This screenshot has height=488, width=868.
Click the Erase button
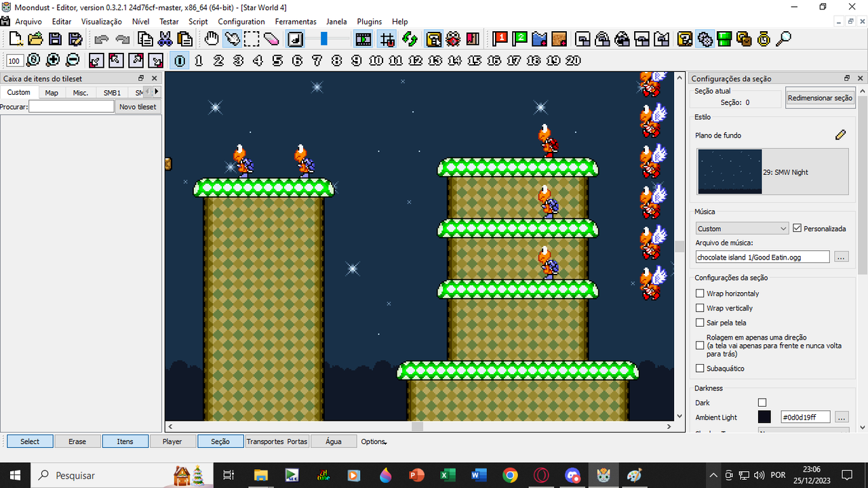(77, 441)
